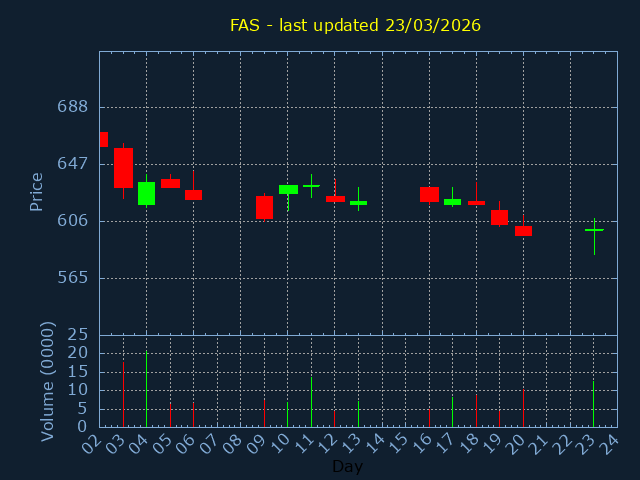The image size is (640, 480).
Task: Click the 'Volume (0000)' axis title
Action: point(47,381)
